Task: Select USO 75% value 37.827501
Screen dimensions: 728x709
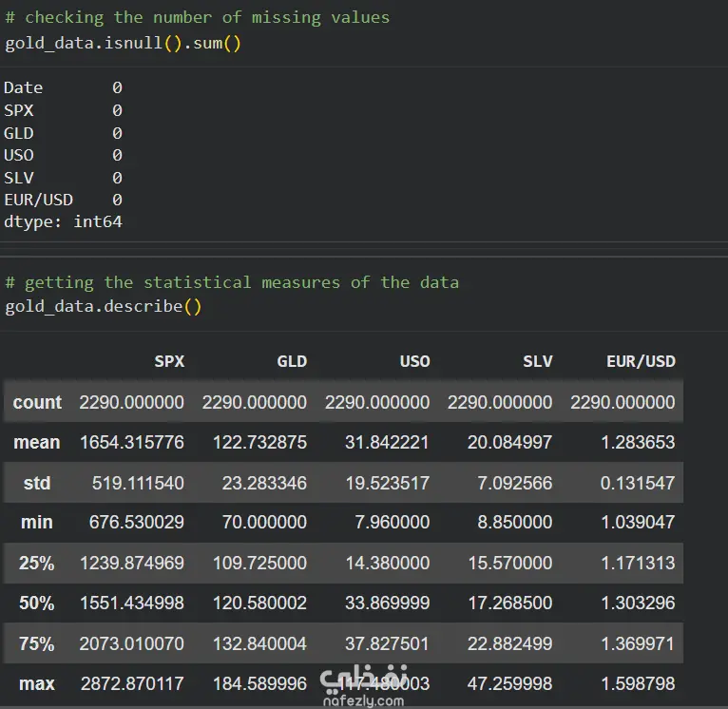Action: (387, 644)
